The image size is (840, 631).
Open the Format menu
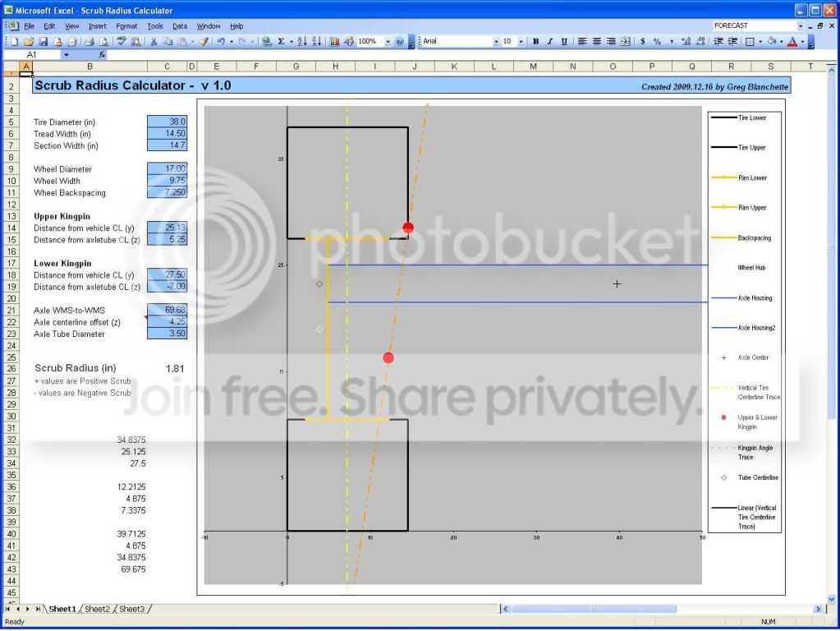126,25
